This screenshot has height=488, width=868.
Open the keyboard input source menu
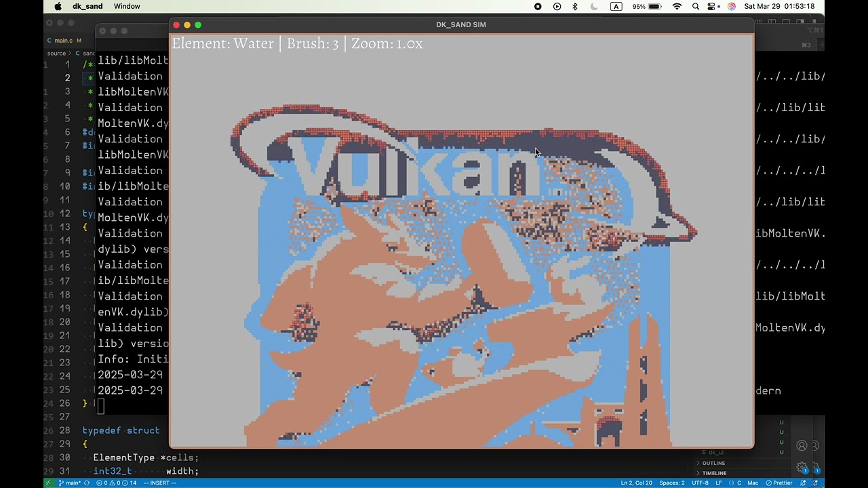tap(616, 7)
